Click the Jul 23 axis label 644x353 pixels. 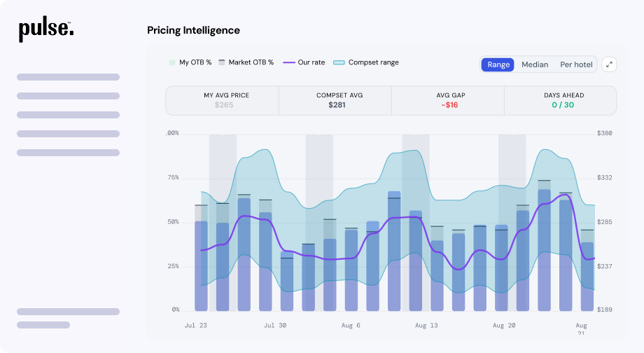(195, 326)
